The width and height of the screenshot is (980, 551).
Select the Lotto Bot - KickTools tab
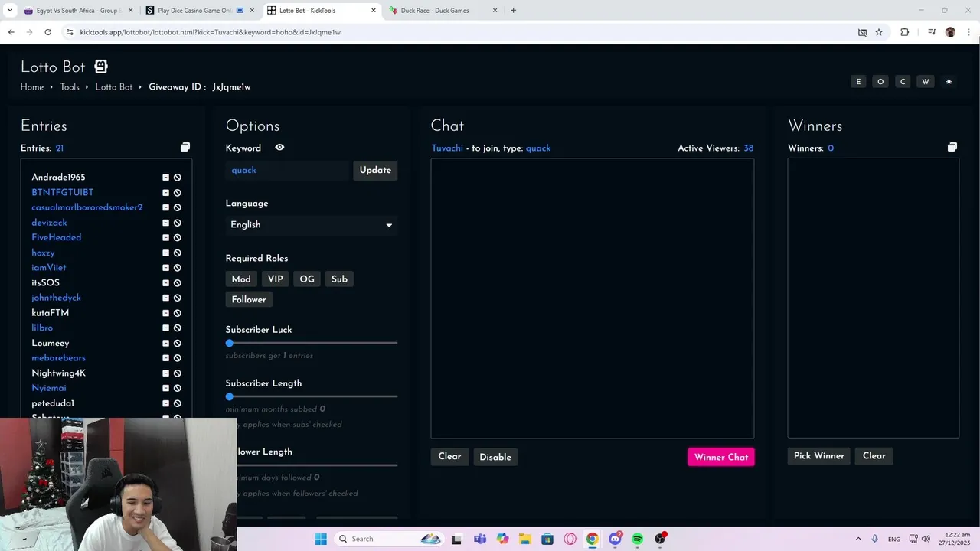click(322, 11)
